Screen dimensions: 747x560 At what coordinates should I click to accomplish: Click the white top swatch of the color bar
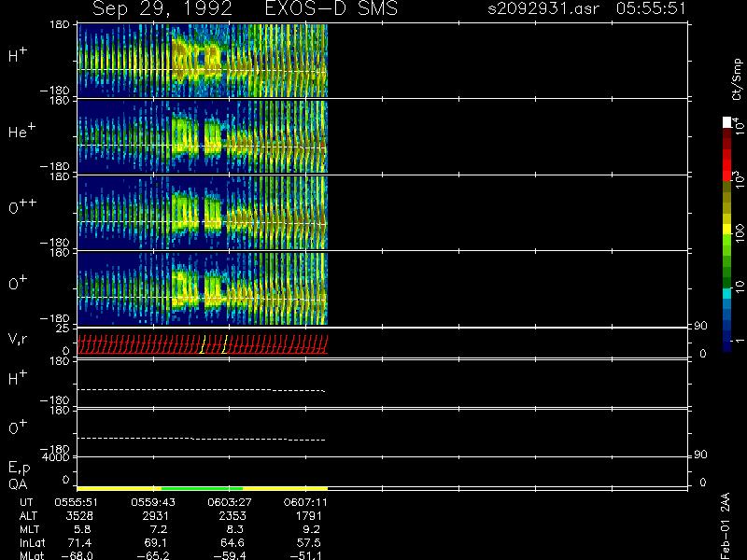coord(727,122)
